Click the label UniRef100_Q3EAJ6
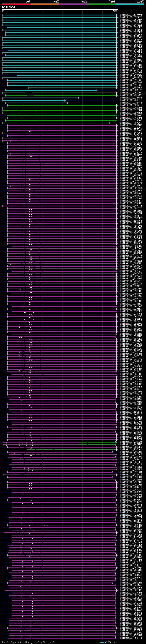146x644 pixels. pos(131,103)
